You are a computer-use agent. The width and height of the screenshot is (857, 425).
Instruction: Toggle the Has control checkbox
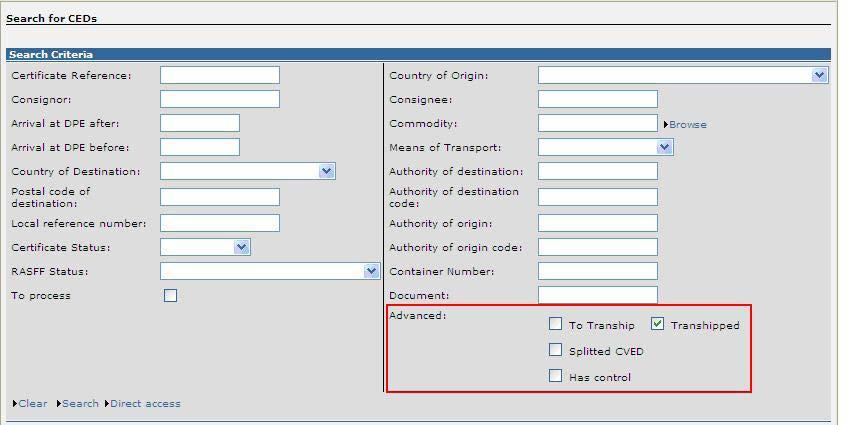click(x=555, y=375)
